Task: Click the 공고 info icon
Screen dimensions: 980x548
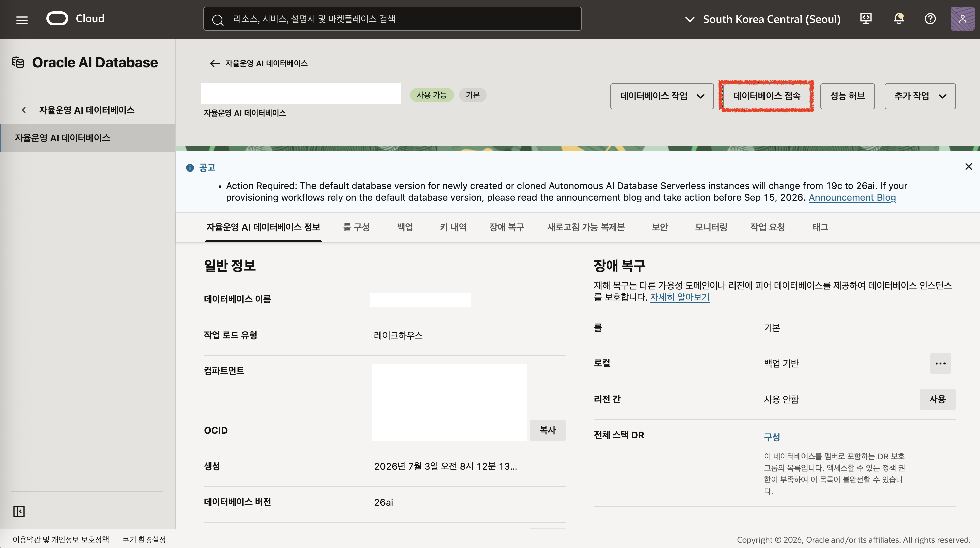Action: click(190, 168)
